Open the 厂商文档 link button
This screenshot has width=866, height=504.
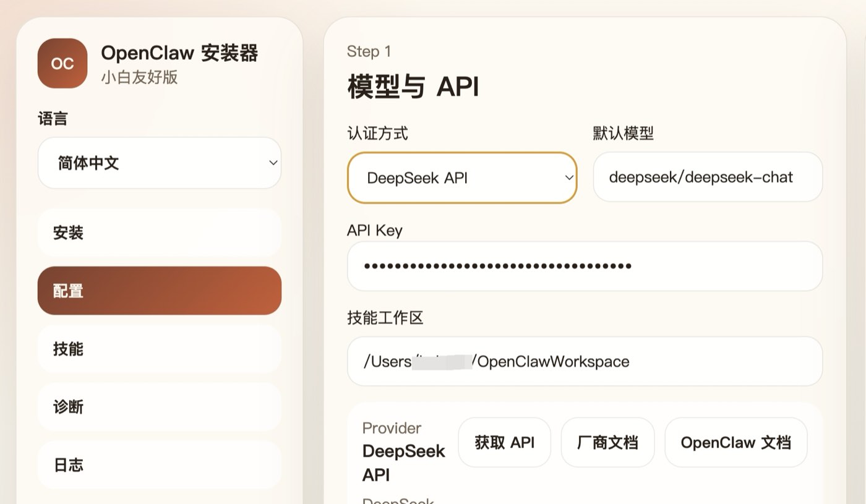click(607, 442)
